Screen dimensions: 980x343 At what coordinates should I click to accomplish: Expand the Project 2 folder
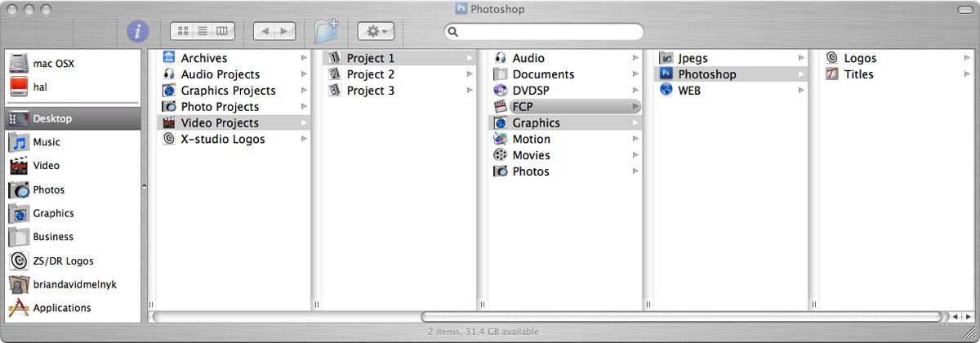(x=370, y=74)
